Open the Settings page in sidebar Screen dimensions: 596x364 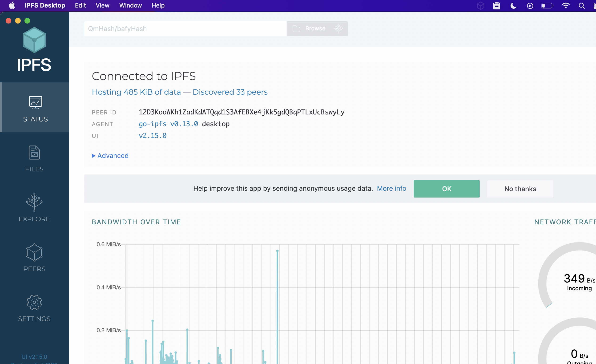34,308
